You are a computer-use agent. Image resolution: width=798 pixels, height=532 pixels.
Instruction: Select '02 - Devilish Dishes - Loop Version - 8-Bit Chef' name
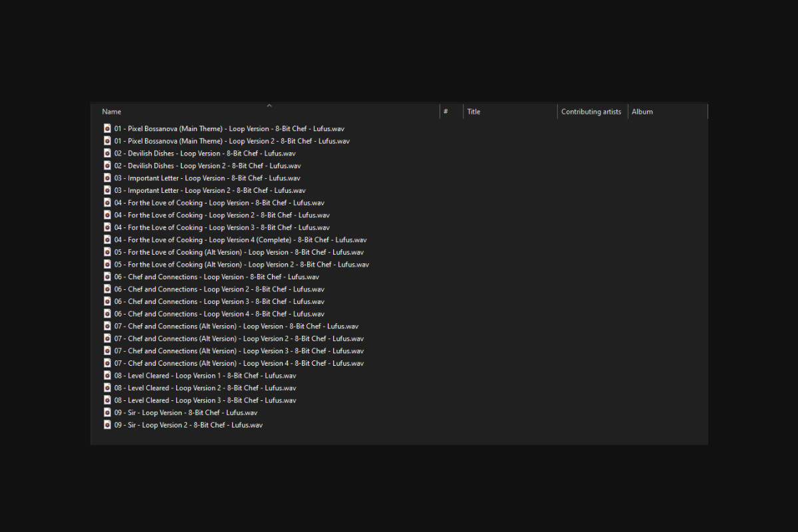click(205, 153)
